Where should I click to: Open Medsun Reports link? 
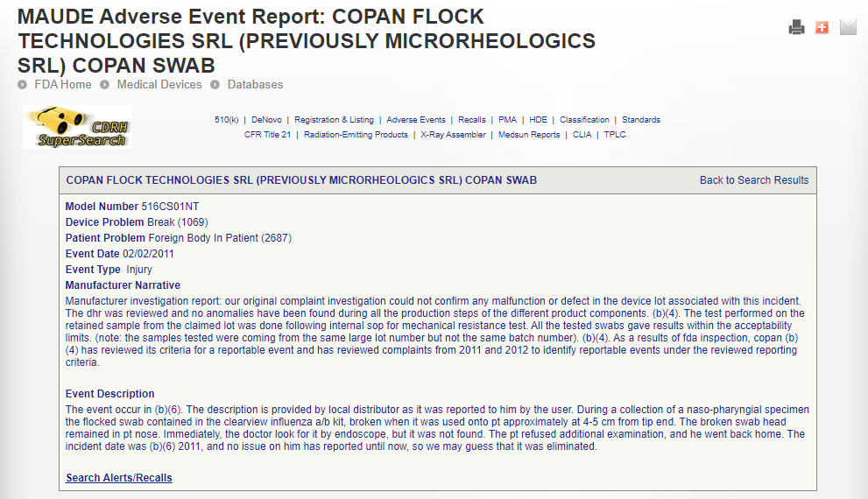(529, 135)
